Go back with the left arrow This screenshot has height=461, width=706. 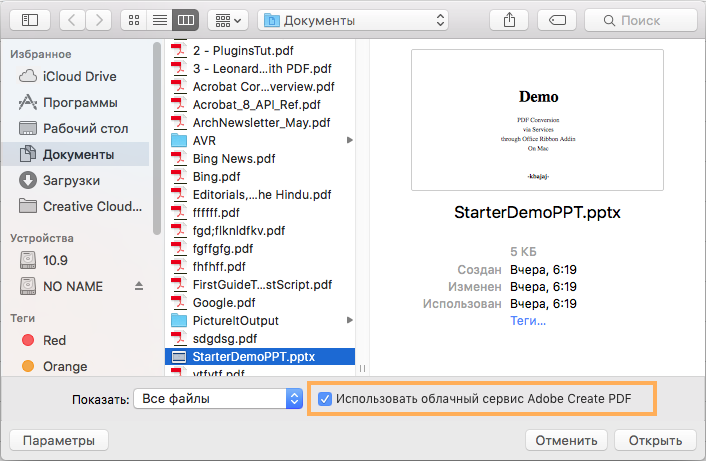(72, 20)
